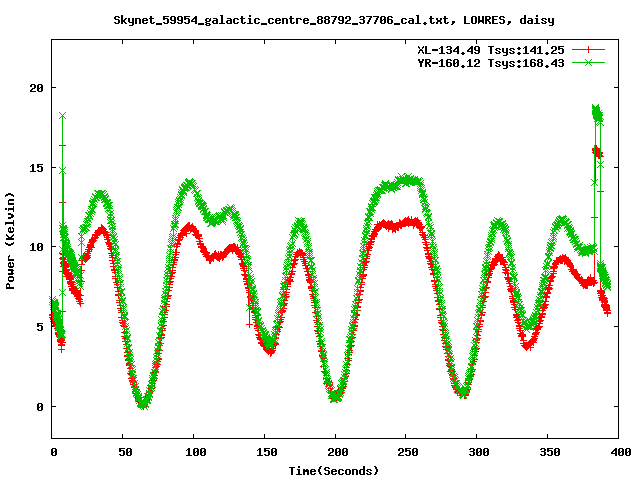
Task: Click the plot title Skynet_59954_galactic_centre text
Action: (x=333, y=20)
